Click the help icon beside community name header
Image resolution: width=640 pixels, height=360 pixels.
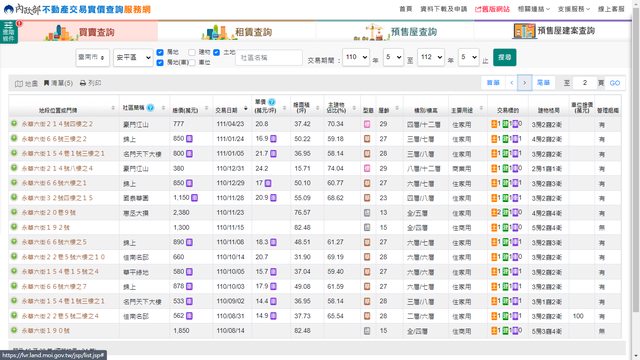tap(150, 108)
